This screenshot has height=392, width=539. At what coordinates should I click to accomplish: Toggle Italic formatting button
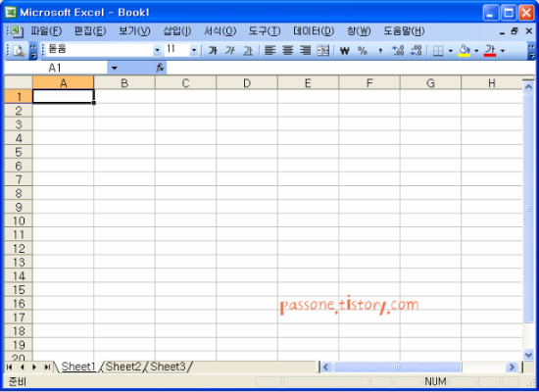coord(230,51)
